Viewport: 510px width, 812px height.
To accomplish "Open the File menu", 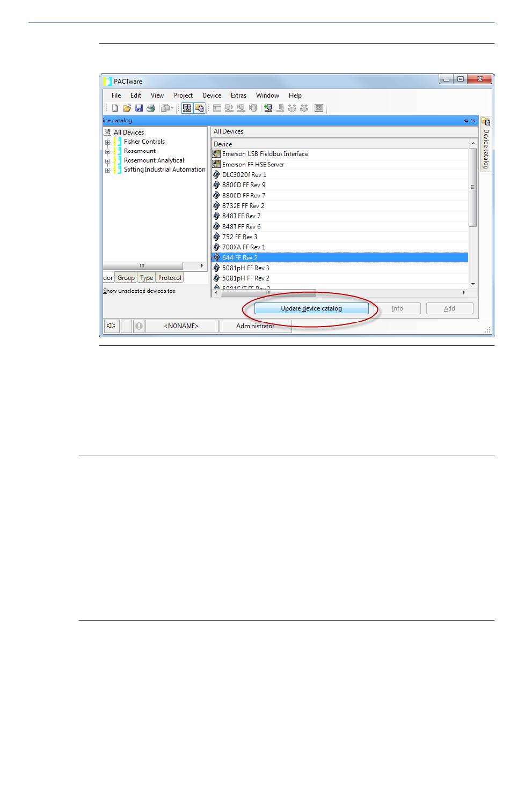I will [x=116, y=95].
